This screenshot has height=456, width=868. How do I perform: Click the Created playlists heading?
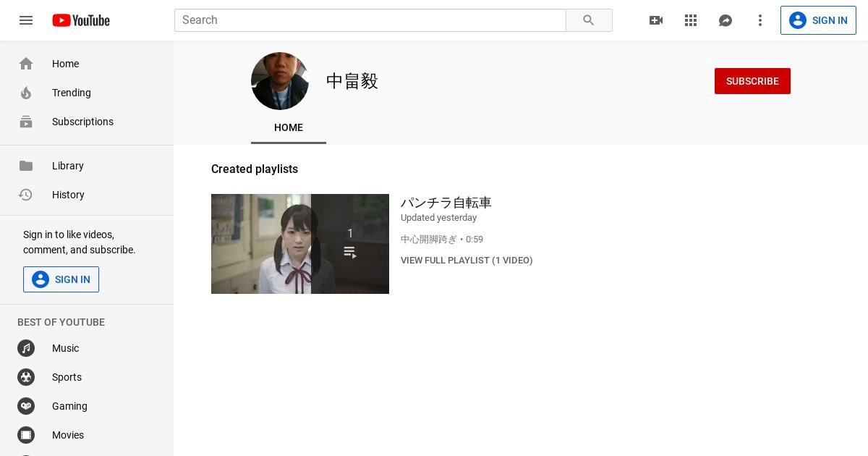(x=255, y=169)
